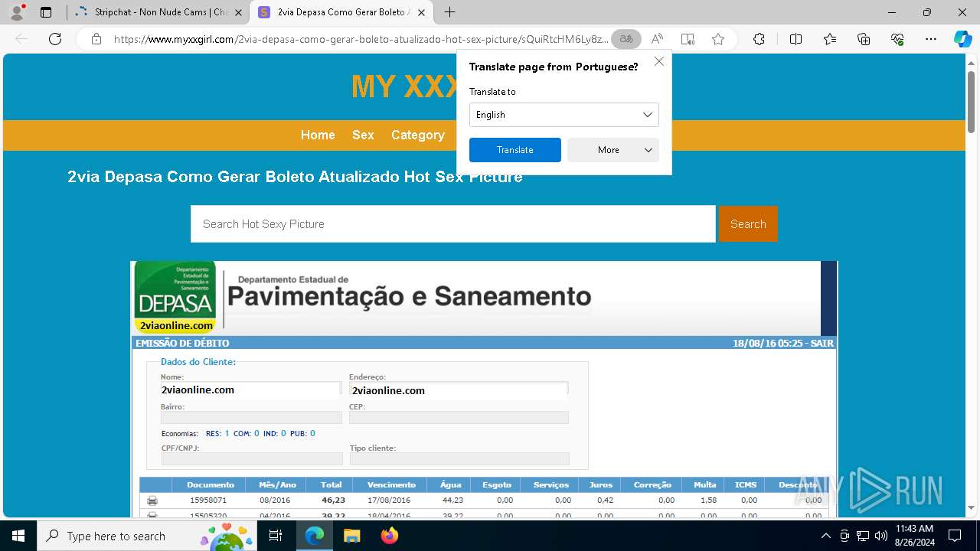The height and width of the screenshot is (551, 980).
Task: Open Translate to language dropdown
Action: point(564,115)
